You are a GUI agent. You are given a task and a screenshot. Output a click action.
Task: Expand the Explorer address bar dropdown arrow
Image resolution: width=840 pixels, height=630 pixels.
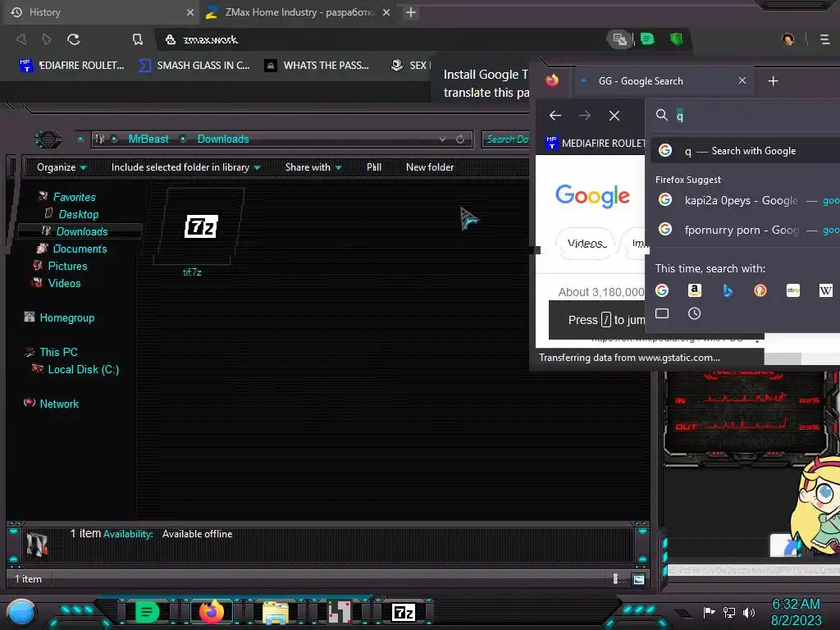442,139
